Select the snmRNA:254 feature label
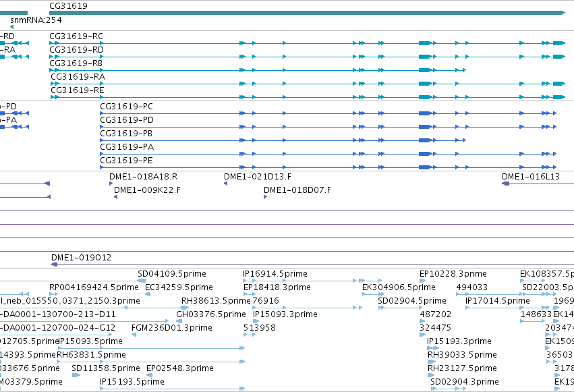The image size is (574, 392). [x=36, y=20]
